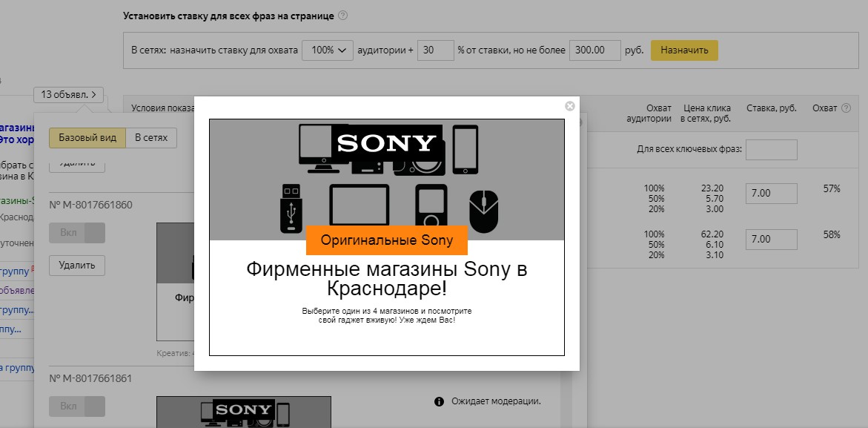Click the ad number № M-8017661861
This screenshot has width=868, height=428.
click(x=90, y=379)
